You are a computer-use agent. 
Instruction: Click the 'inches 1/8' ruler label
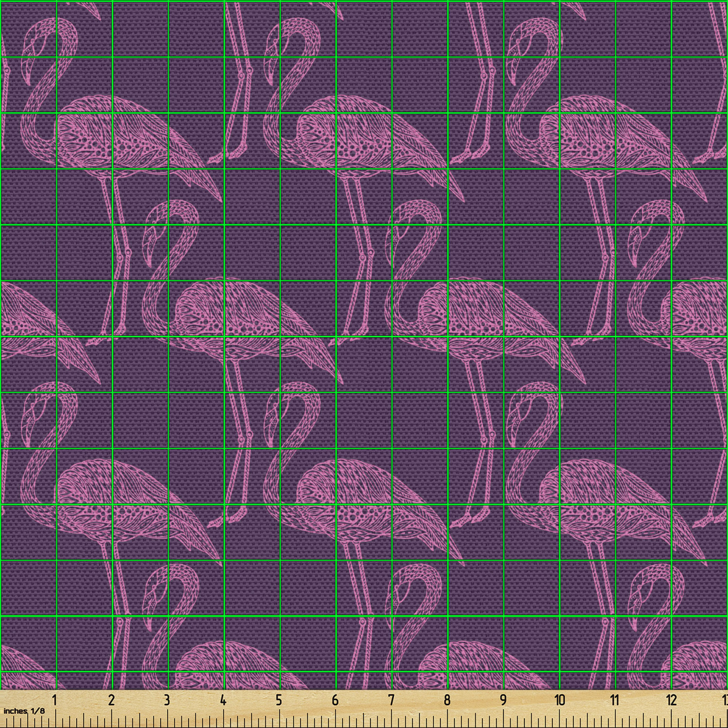(x=24, y=711)
